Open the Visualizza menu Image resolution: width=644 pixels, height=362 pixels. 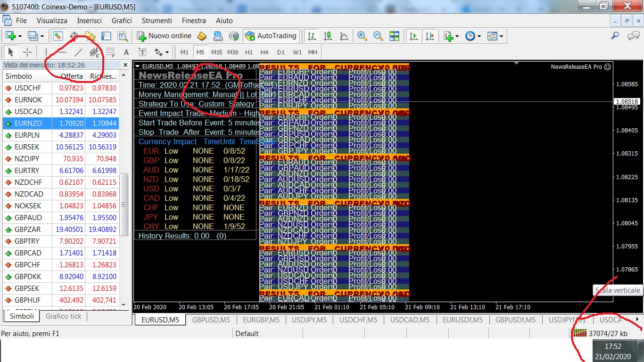52,20
